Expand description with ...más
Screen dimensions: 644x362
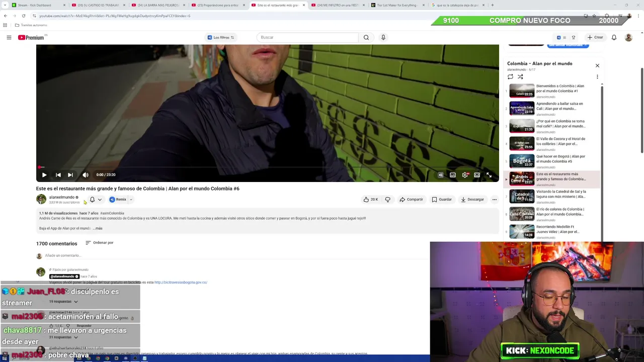coord(98,228)
